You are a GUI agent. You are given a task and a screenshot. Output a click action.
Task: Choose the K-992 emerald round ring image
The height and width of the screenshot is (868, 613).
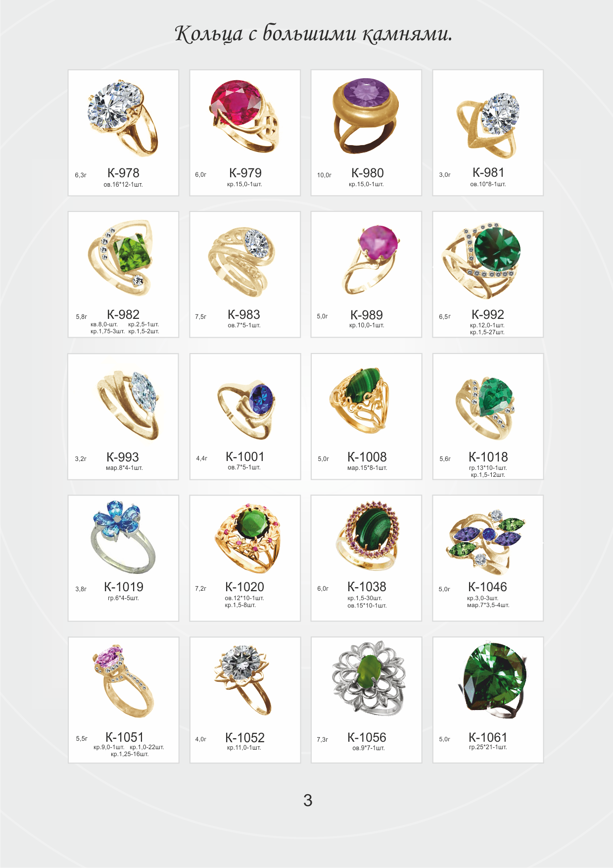click(x=481, y=260)
